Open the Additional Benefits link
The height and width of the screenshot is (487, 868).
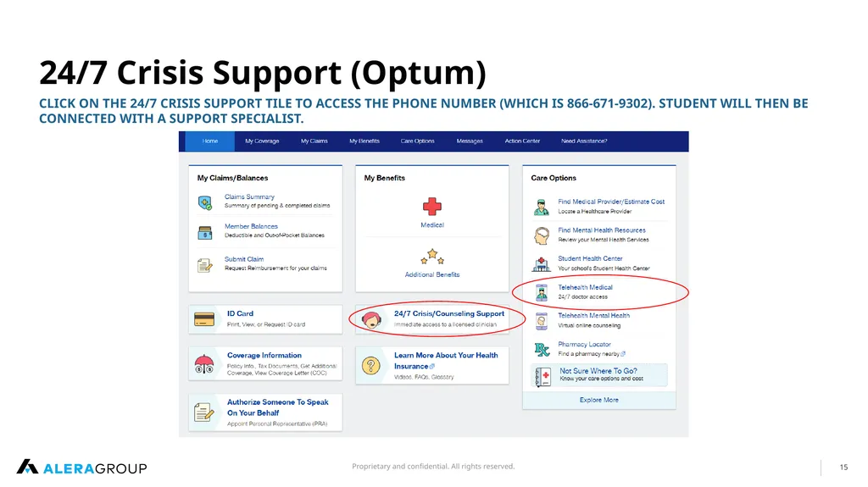(432, 274)
